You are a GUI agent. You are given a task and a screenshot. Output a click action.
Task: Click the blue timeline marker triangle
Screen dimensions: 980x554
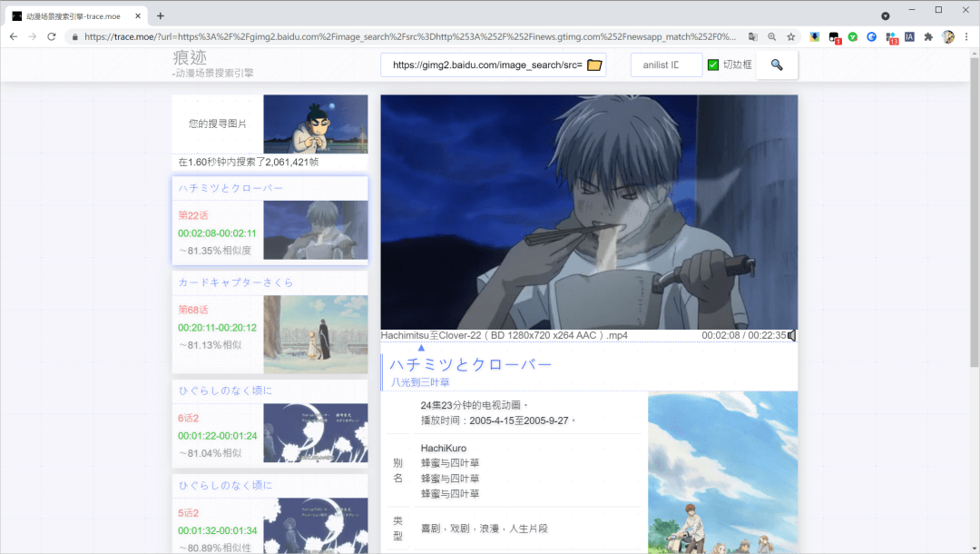pos(421,348)
